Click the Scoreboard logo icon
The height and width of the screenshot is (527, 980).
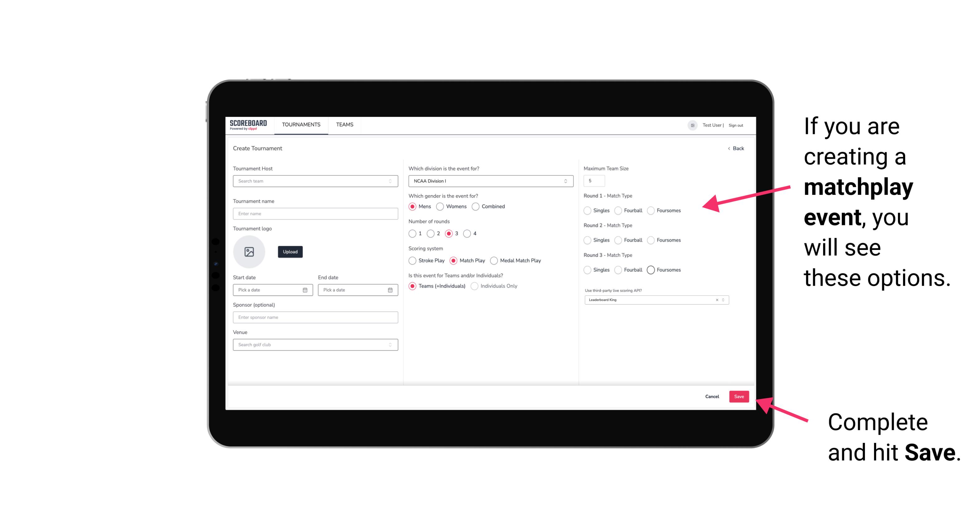coord(249,125)
